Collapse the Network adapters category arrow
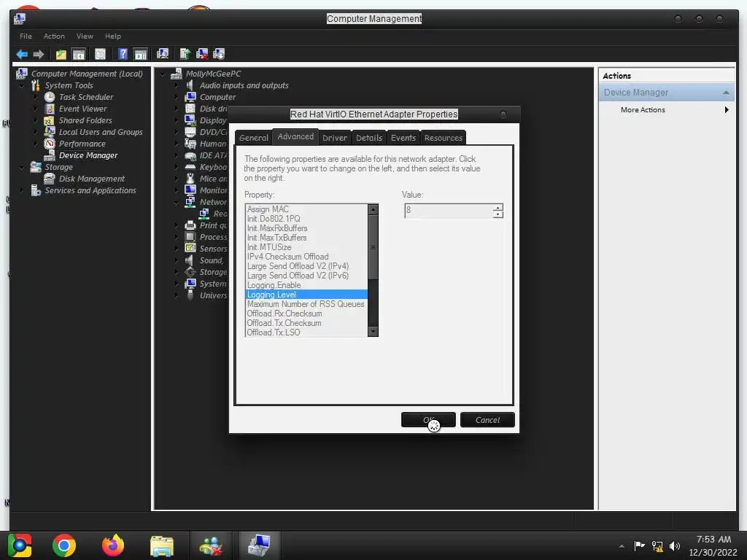This screenshot has height=560, width=747. 177,202
